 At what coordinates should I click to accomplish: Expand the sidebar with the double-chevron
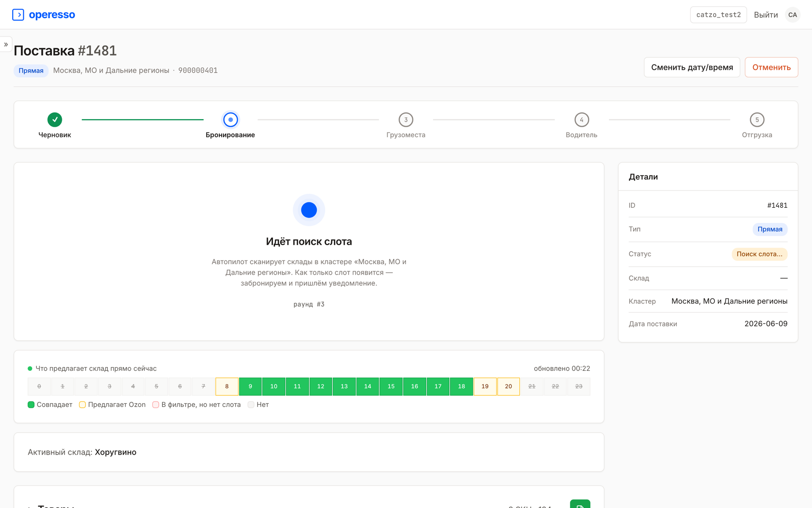click(x=6, y=44)
